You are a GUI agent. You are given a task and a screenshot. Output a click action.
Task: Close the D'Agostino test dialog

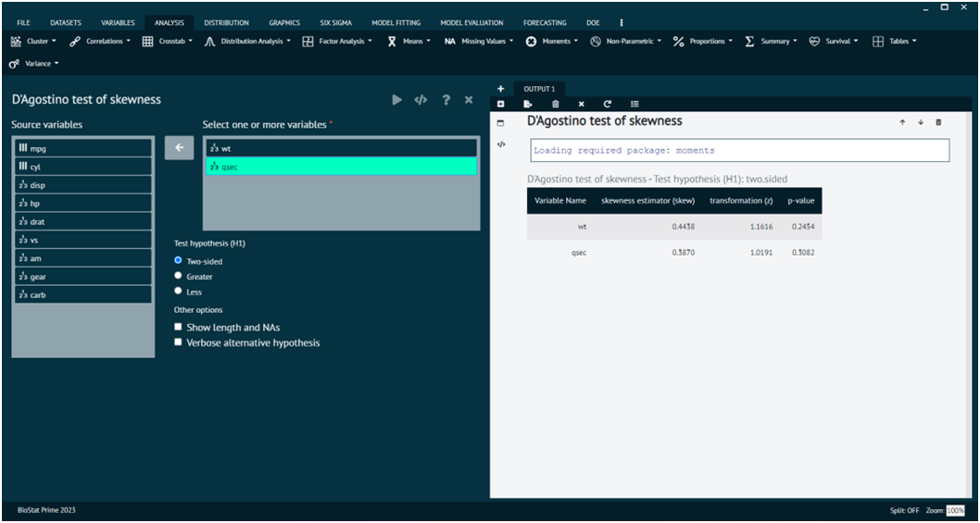pyautogui.click(x=469, y=100)
